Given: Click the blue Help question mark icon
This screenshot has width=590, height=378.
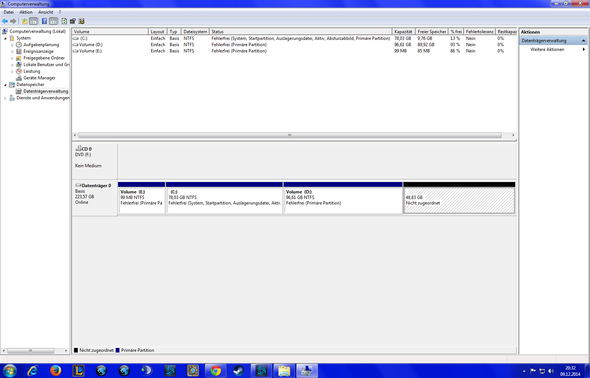Looking at the screenshot, I should [x=44, y=21].
